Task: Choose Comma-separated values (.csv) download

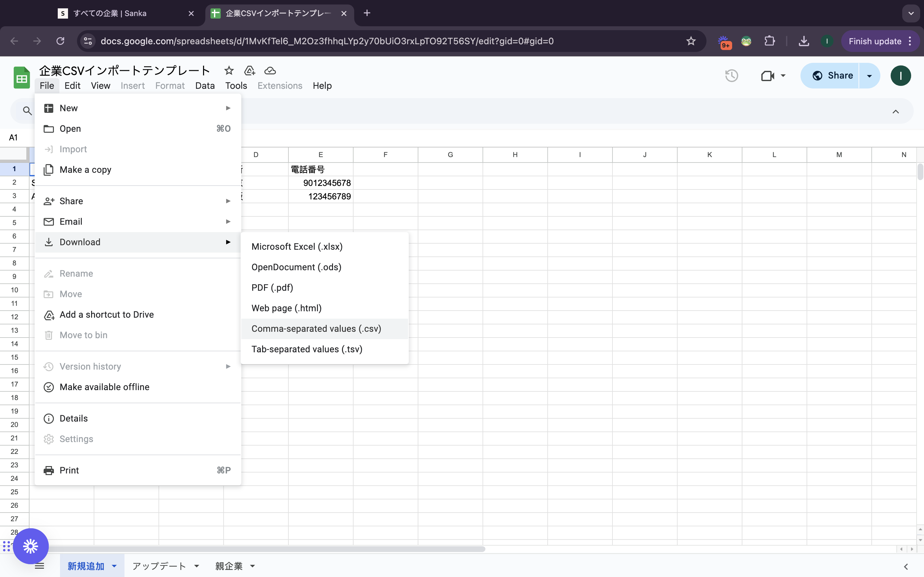Action: 316,329
